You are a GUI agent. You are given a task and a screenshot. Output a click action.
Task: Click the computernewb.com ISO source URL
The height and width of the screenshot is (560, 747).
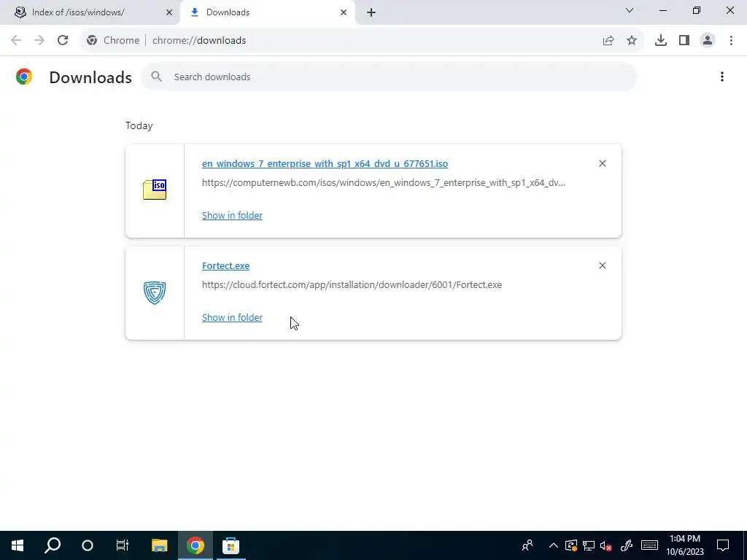point(384,183)
